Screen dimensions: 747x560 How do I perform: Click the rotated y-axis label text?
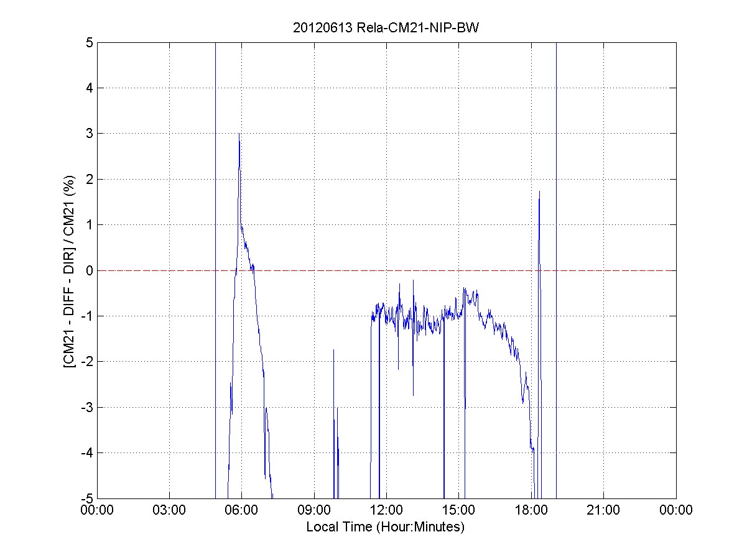(x=69, y=270)
